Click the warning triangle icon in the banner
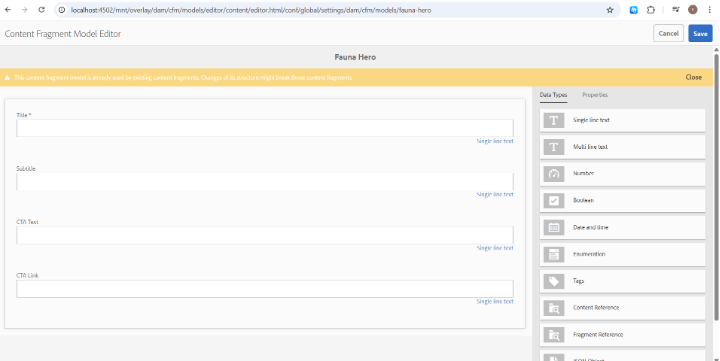The height and width of the screenshot is (361, 720). (x=7, y=78)
